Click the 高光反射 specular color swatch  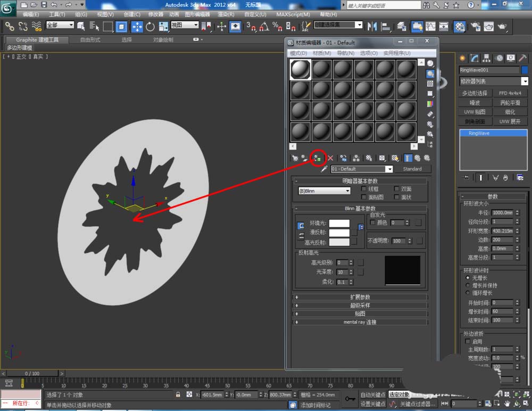coord(339,242)
